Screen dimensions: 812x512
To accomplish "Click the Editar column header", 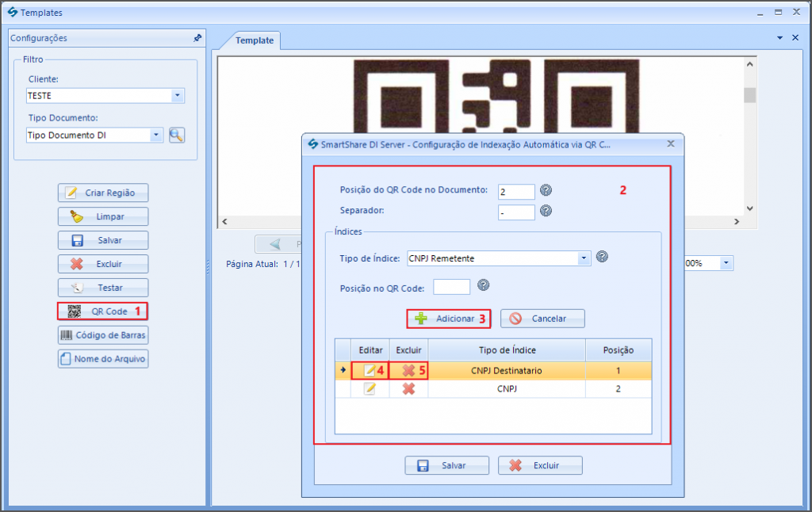I will [x=370, y=350].
